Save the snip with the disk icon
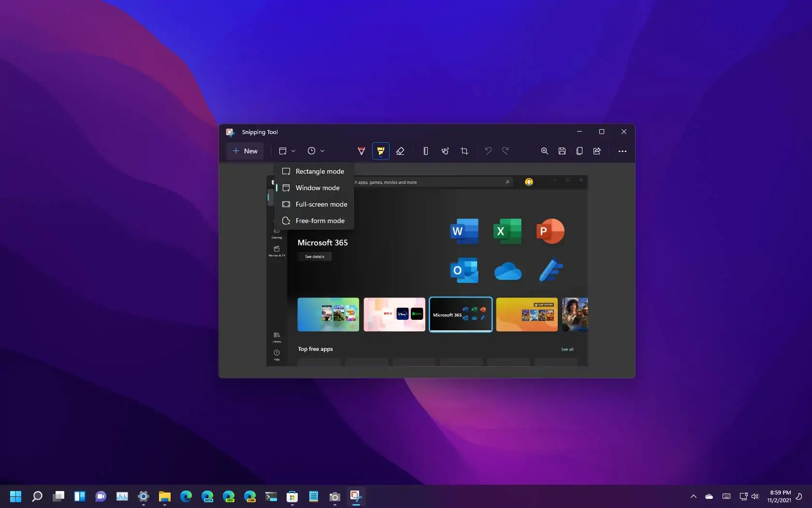 point(562,151)
